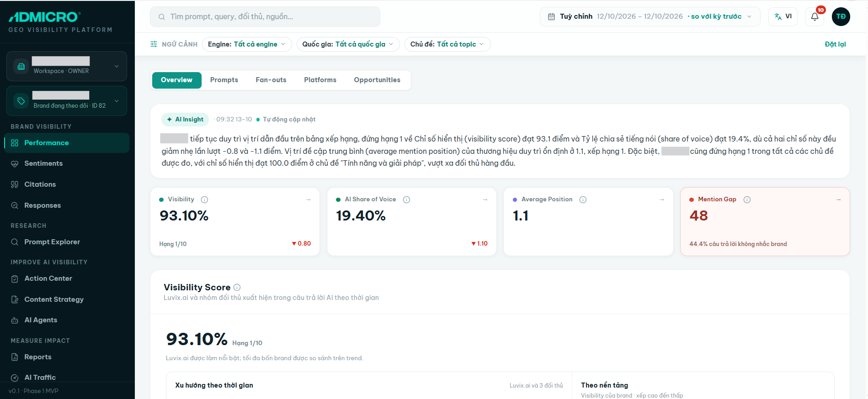This screenshot has width=868, height=399.
Task: Click the brand tag icon
Action: click(x=21, y=101)
